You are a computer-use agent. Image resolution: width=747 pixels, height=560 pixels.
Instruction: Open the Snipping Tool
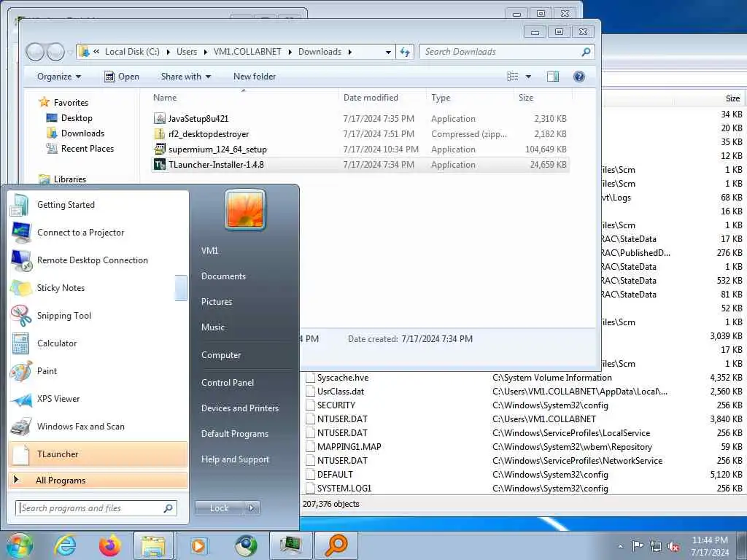point(98,315)
